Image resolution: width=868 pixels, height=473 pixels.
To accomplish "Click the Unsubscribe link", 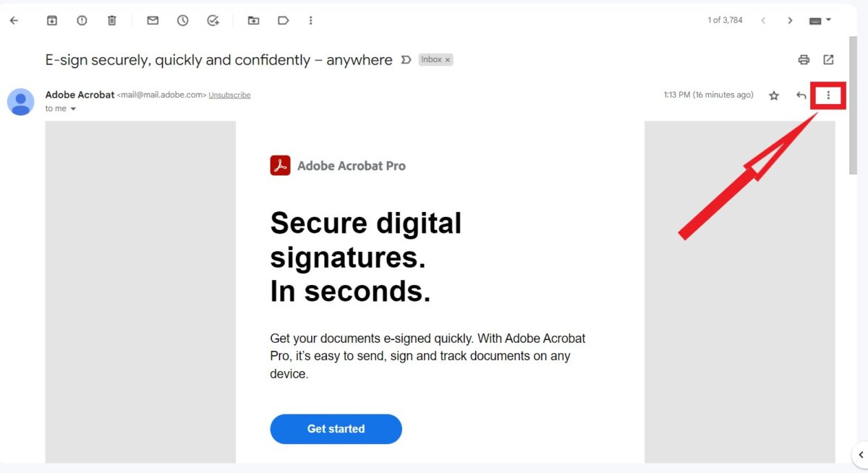I will pos(229,95).
